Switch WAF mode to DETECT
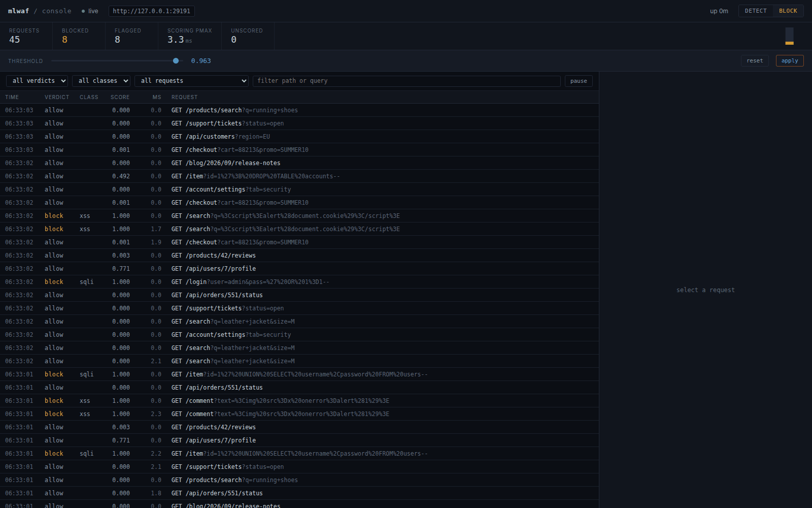This screenshot has height=508, width=812. point(756,11)
